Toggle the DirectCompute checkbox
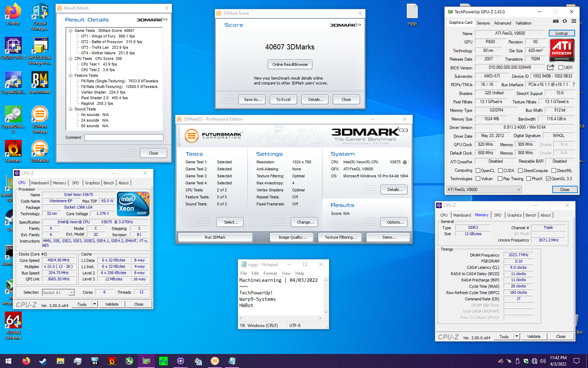Viewport: 588px width, 368px height. tap(520, 171)
